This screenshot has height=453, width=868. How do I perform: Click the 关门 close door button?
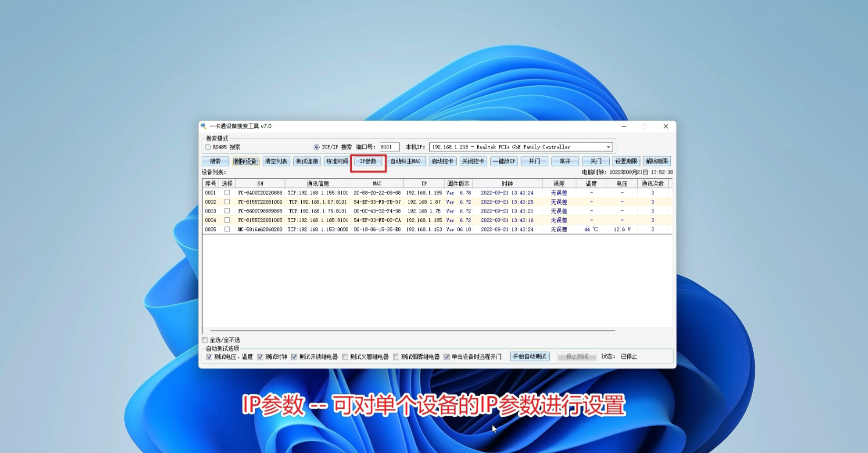click(x=596, y=162)
